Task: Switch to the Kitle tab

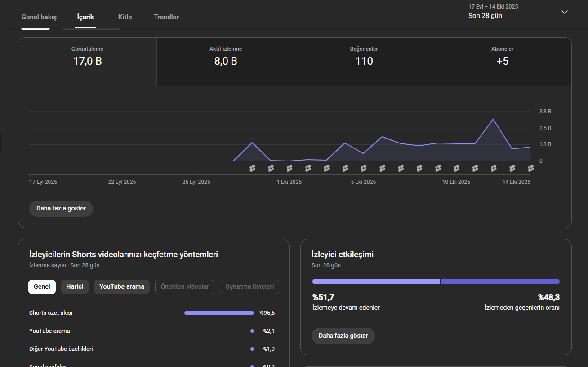Action: point(125,17)
